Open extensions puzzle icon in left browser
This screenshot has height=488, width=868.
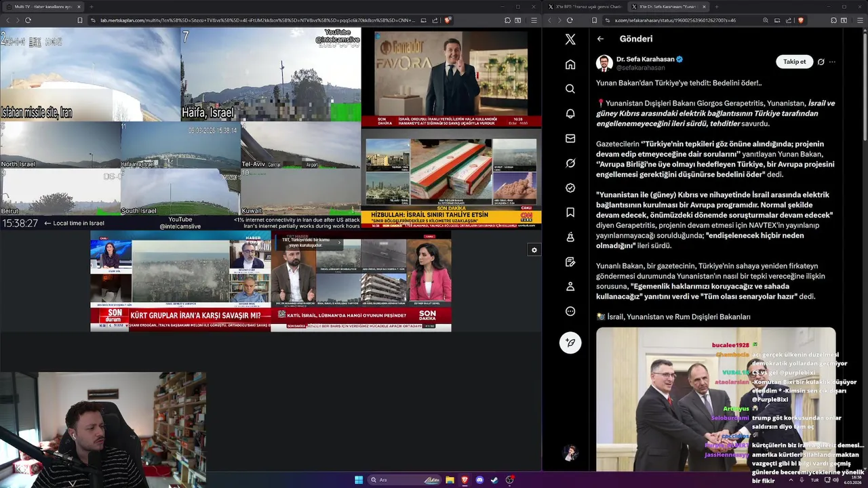pyautogui.click(x=507, y=20)
